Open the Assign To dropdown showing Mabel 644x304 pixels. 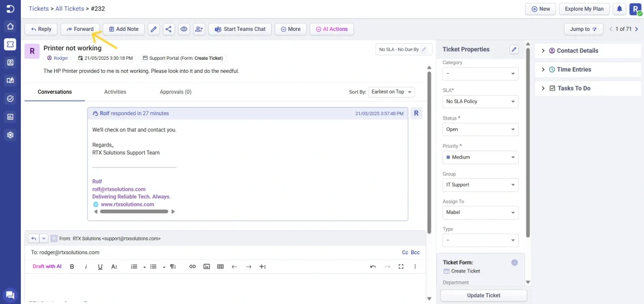480,212
